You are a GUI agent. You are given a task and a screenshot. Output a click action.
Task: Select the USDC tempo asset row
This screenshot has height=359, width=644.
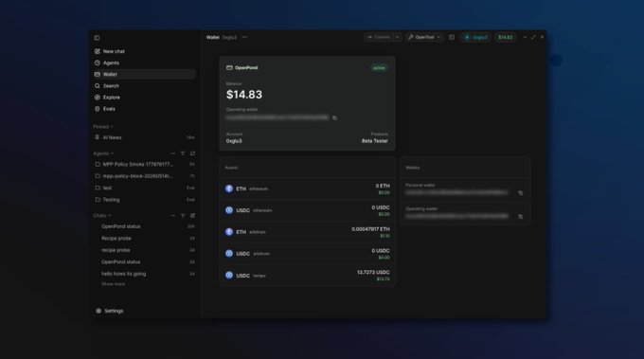[307, 276]
